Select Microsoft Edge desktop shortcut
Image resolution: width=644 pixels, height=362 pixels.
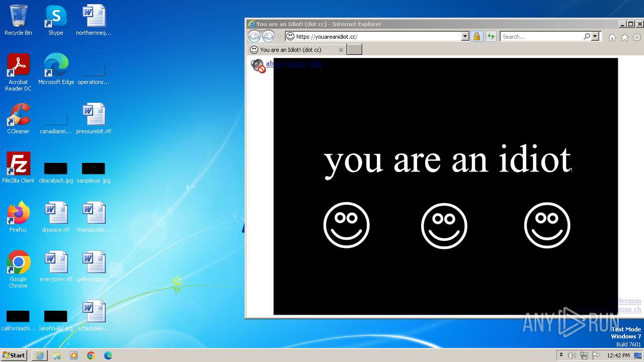coord(56,69)
